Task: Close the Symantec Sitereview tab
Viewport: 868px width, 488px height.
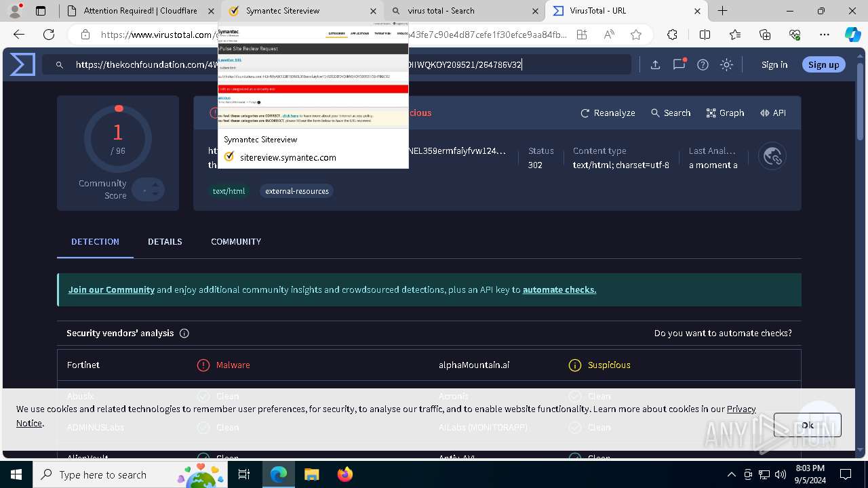Action: [x=372, y=11]
